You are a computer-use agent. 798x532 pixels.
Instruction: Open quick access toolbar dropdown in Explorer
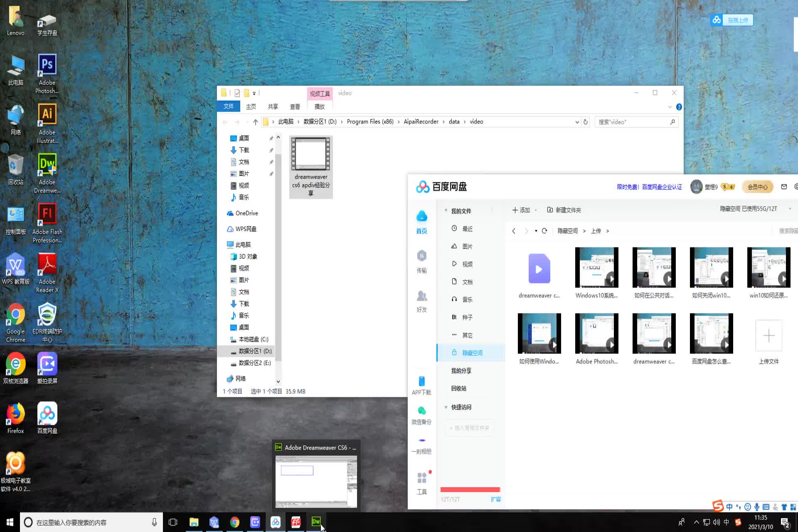[254, 93]
